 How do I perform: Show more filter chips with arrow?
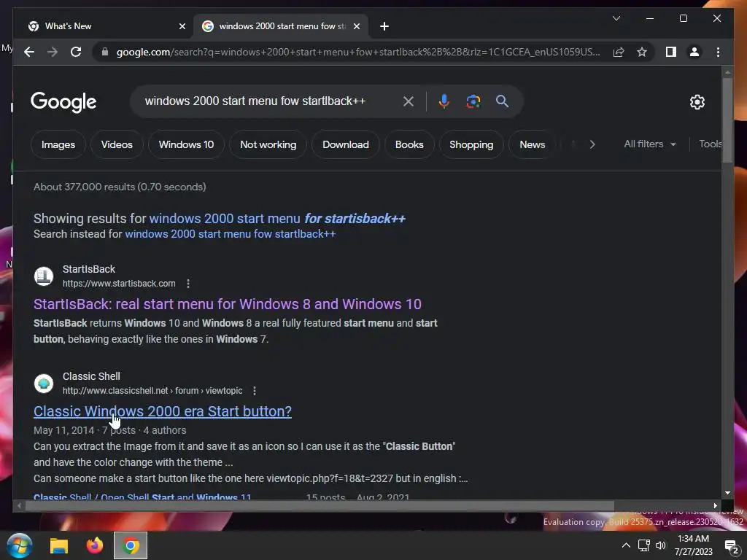[x=592, y=144]
